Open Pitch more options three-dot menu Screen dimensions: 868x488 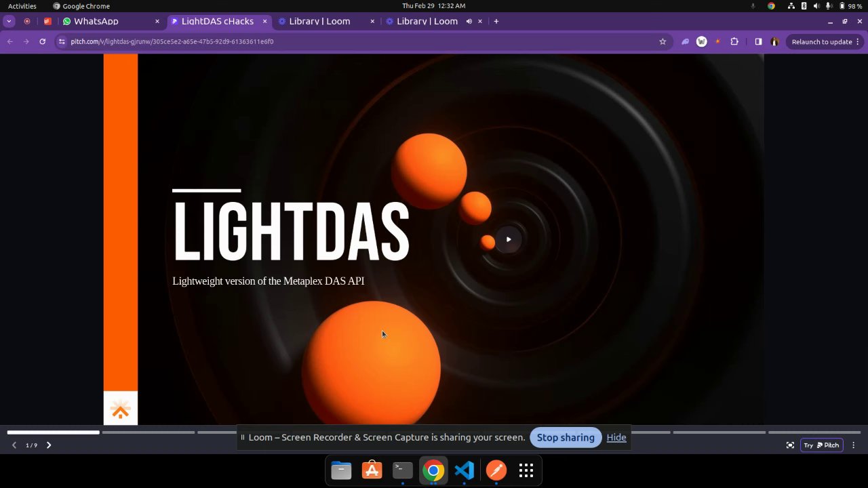(854, 445)
